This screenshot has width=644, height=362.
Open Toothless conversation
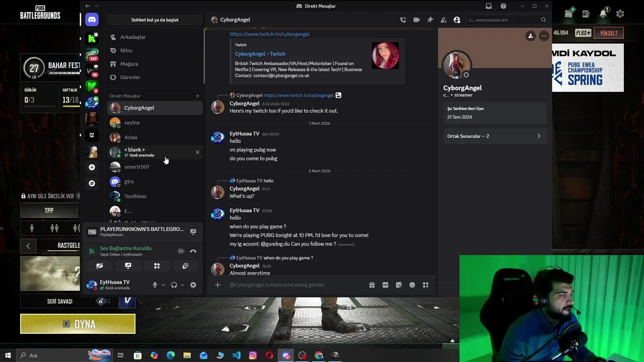(155, 196)
